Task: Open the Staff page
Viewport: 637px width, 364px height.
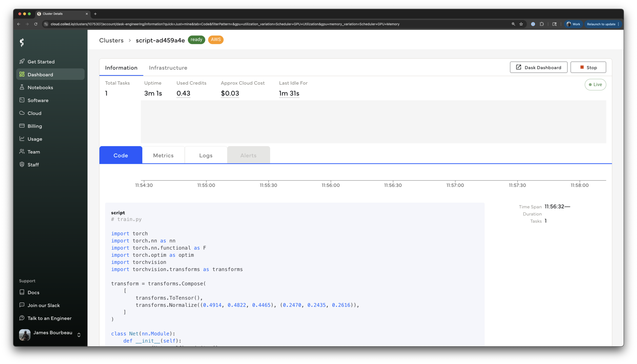Action: point(50,164)
